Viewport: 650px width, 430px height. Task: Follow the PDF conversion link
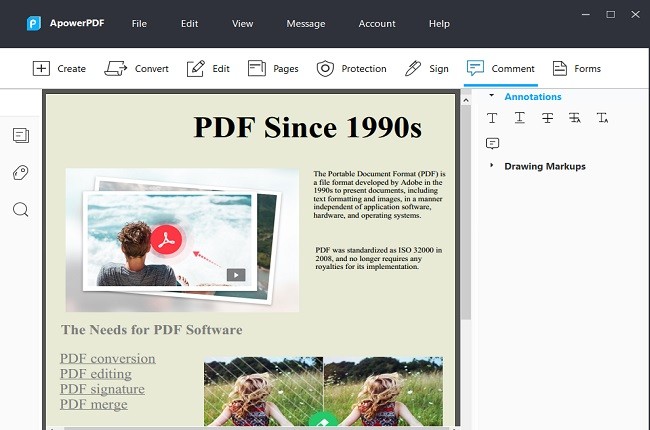click(x=108, y=358)
